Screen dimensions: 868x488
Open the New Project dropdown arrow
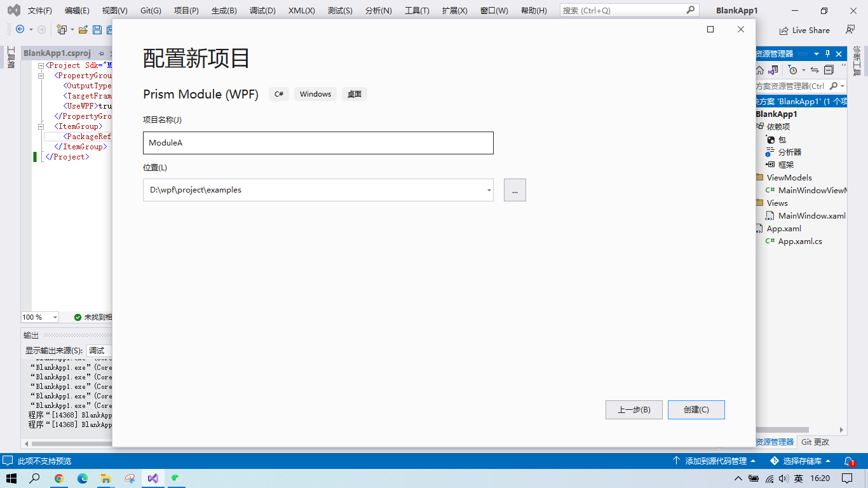[72, 30]
